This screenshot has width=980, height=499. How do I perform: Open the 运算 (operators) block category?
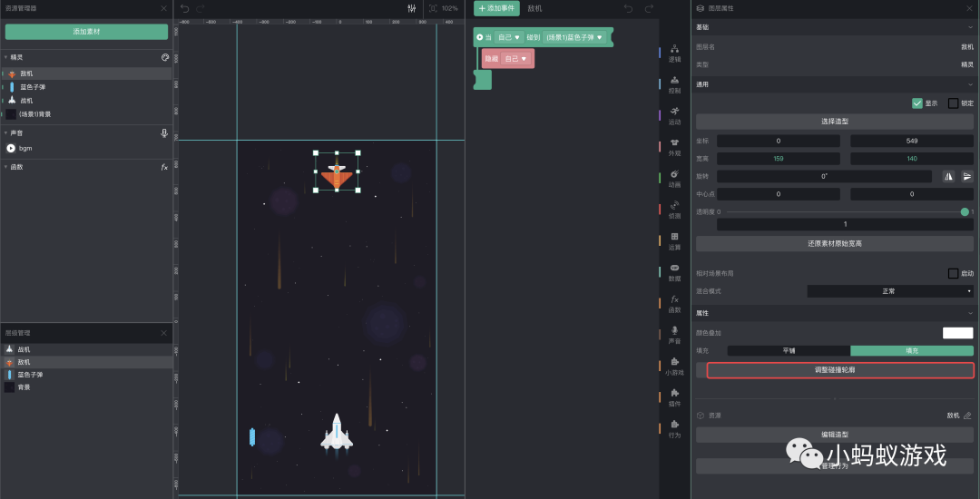click(x=674, y=241)
